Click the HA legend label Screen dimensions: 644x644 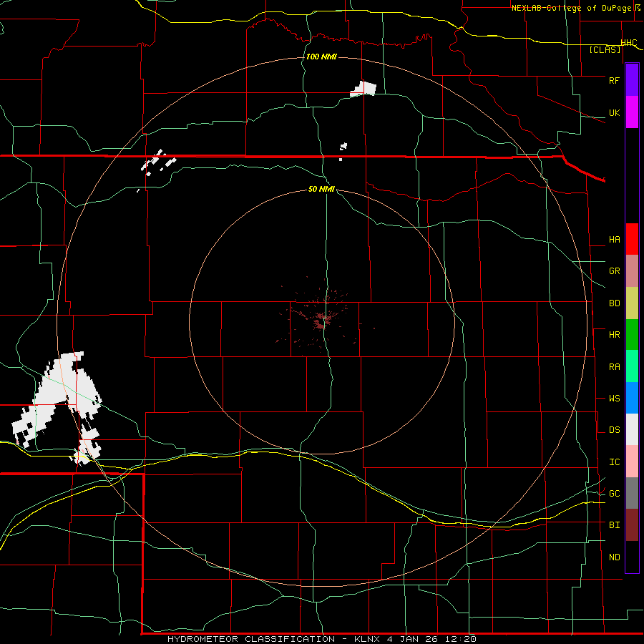614,240
